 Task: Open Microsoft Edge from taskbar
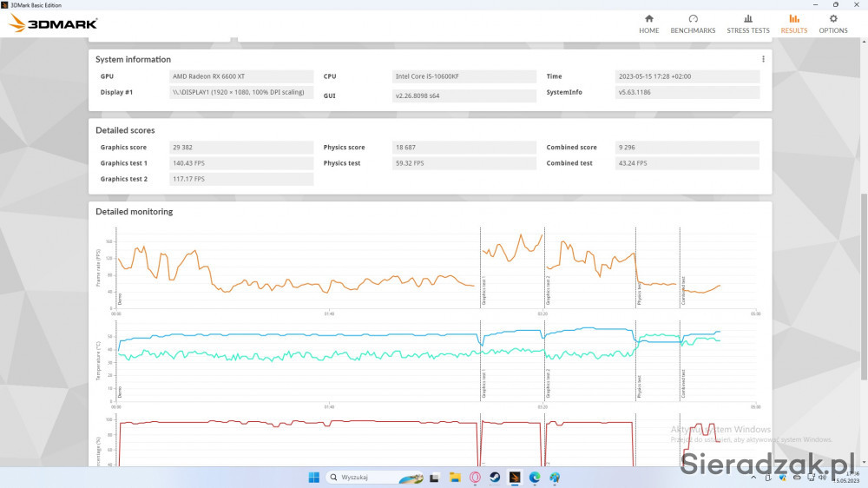(x=535, y=478)
